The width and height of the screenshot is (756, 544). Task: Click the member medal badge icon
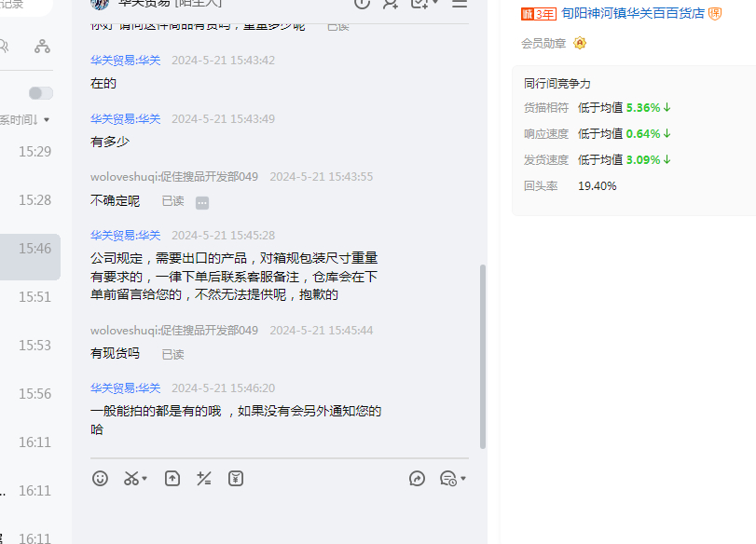click(x=580, y=43)
